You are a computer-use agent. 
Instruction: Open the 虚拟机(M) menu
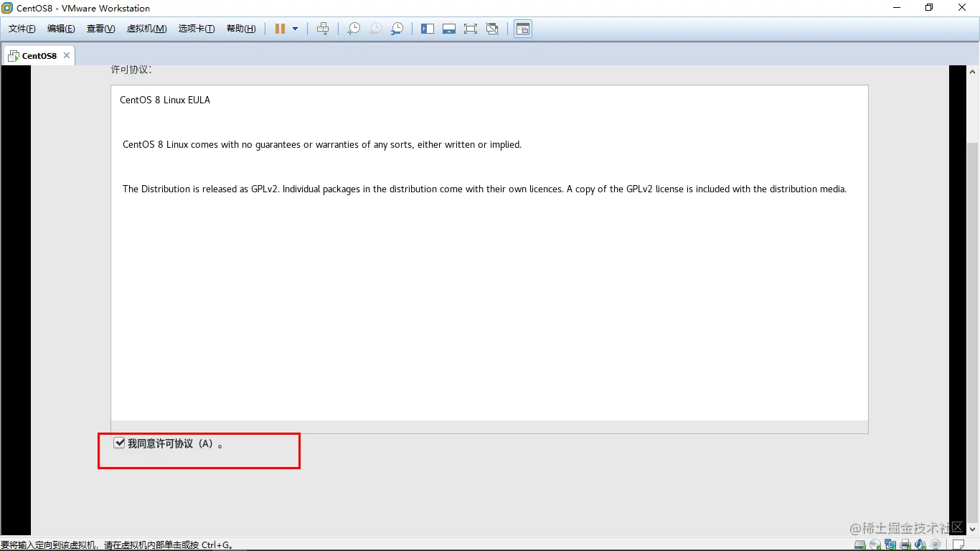146,29
